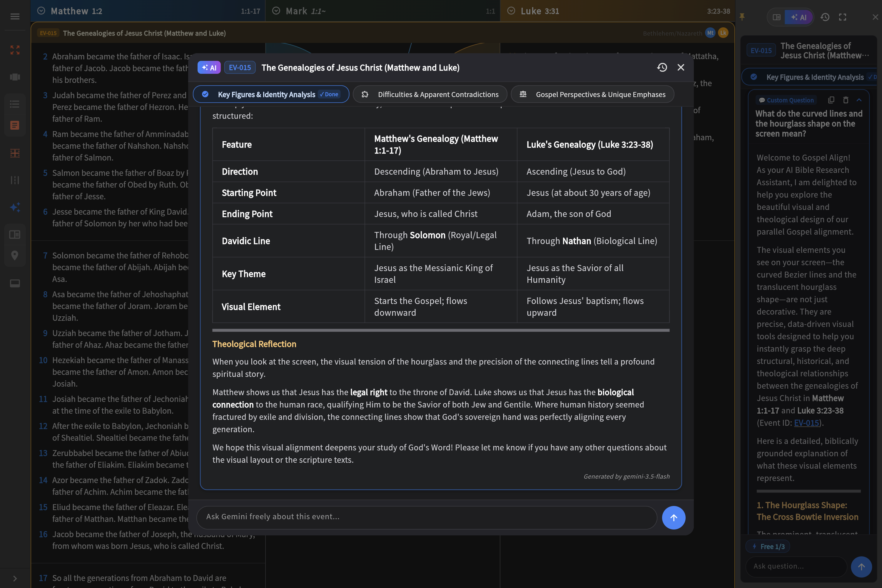Image resolution: width=882 pixels, height=588 pixels.
Task: Click the EV-015 badge in dialog header
Action: coord(240,68)
